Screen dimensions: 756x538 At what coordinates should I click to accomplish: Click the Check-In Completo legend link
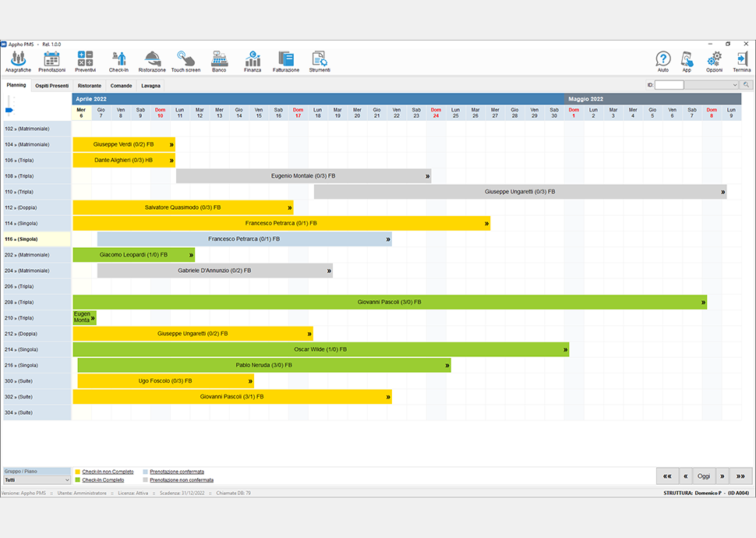click(103, 480)
